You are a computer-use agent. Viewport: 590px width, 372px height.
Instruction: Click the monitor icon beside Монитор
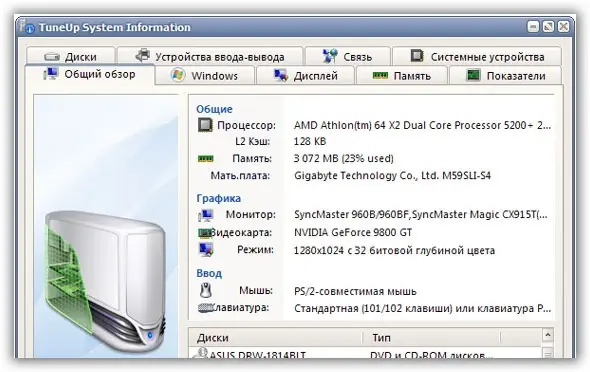coord(206,215)
